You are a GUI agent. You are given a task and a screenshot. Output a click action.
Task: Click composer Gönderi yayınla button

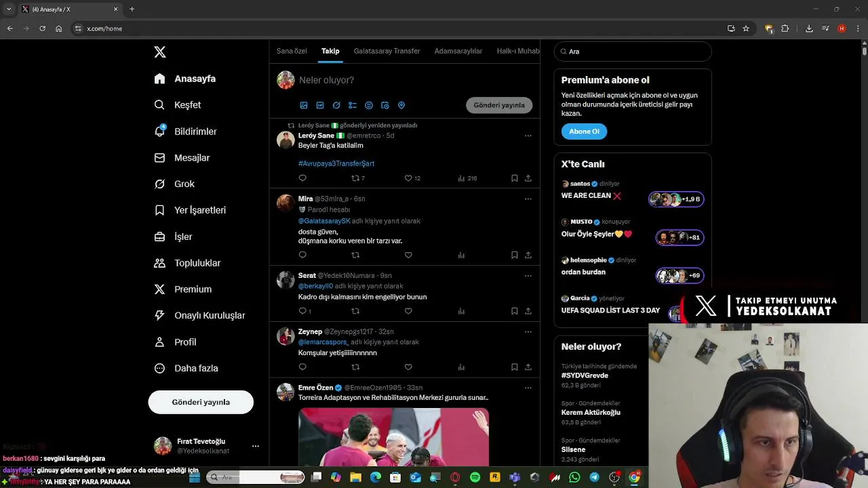(499, 105)
